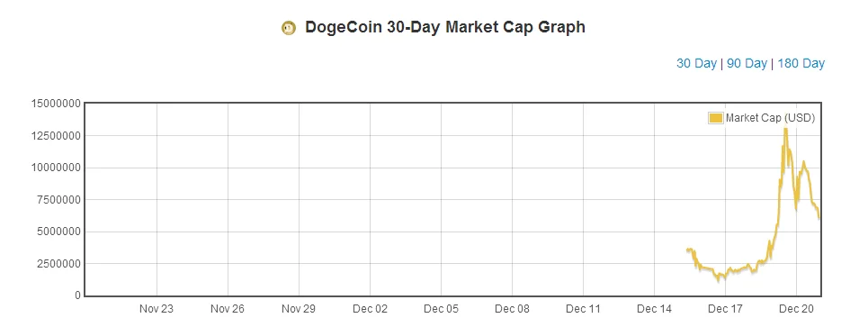Click the Nov 23 x-axis label
868x327 pixels.
point(157,309)
